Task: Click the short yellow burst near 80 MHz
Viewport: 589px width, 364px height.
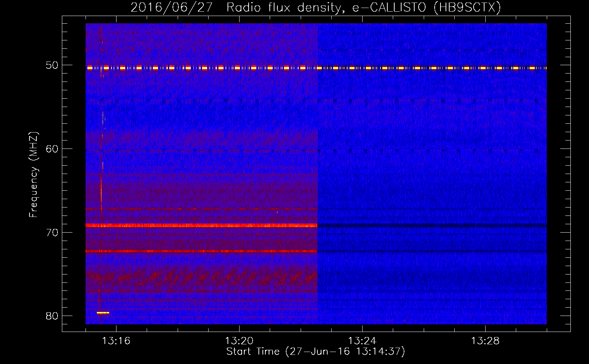Action: (103, 313)
